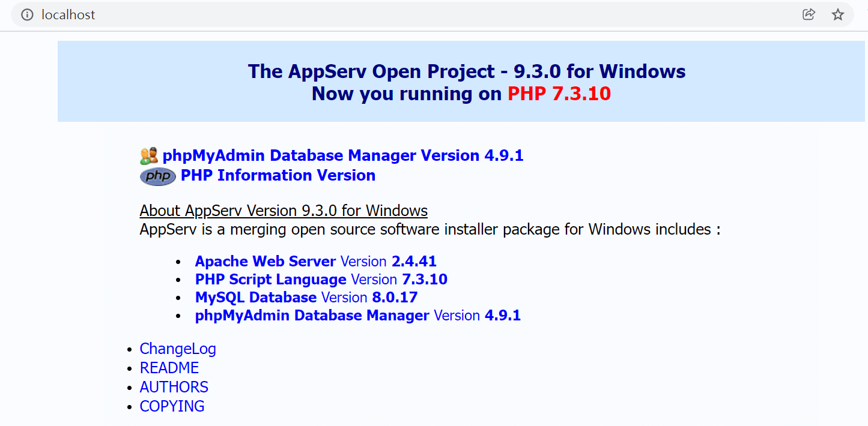Click the MySQL version number 8.0.17
Screen dimensions: 868x426
pyautogui.click(x=395, y=298)
